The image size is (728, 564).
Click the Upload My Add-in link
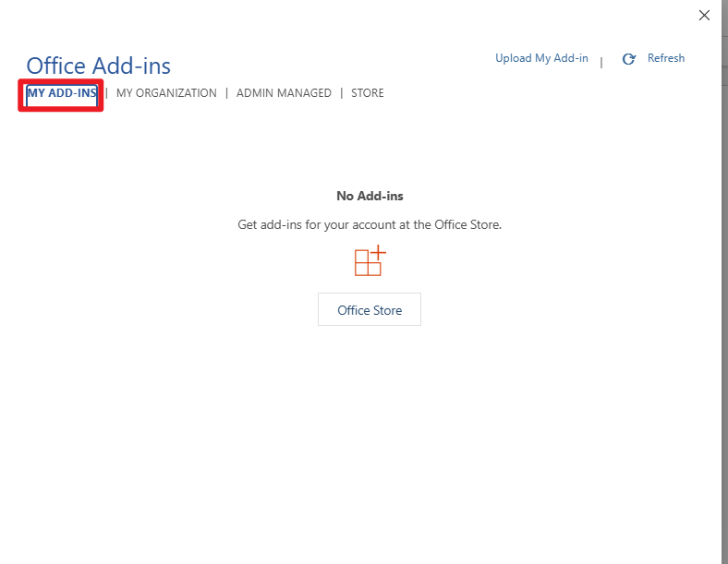(x=541, y=58)
